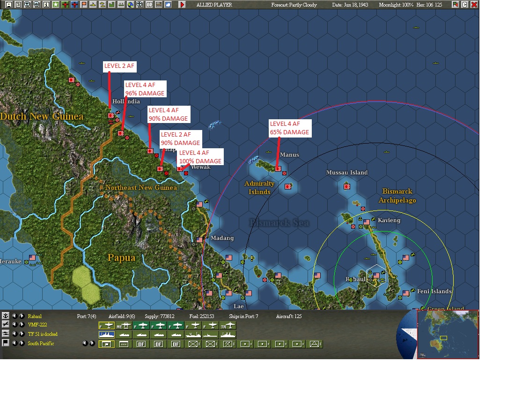Select the engineer crossed-tools ground unit icon
This screenshot has width=507, height=420.
pyautogui.click(x=228, y=344)
